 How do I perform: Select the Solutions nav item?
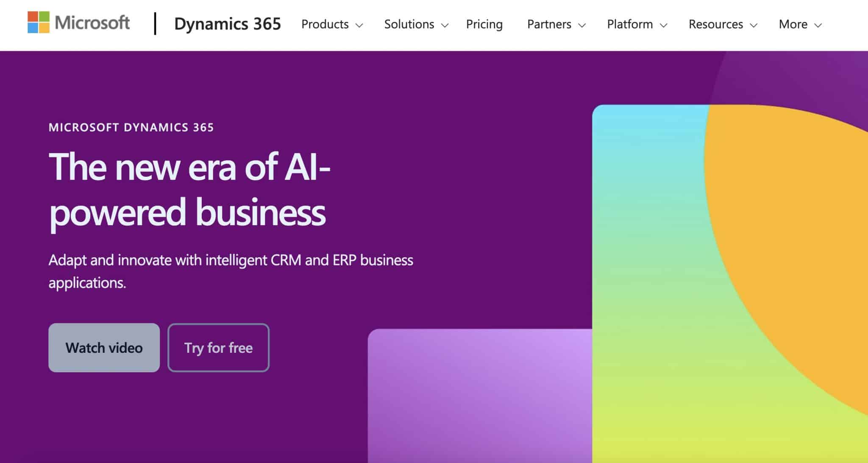409,24
